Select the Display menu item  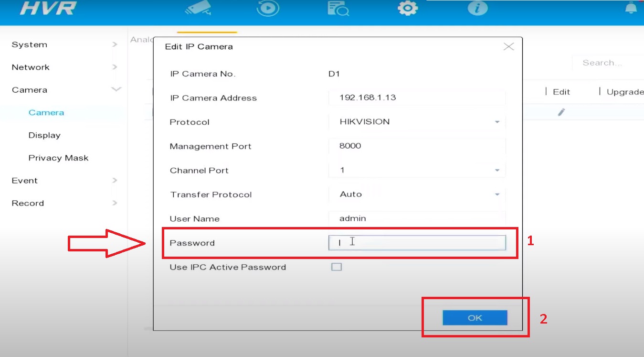(44, 135)
